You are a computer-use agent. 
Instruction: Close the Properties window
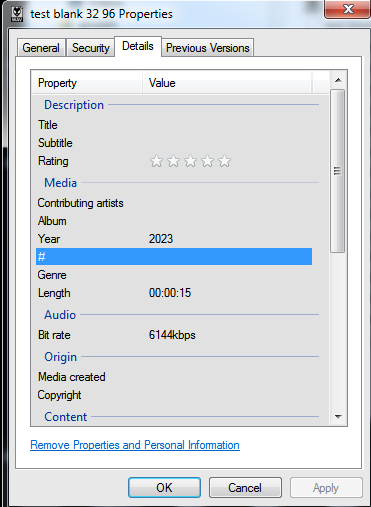tap(348, 9)
